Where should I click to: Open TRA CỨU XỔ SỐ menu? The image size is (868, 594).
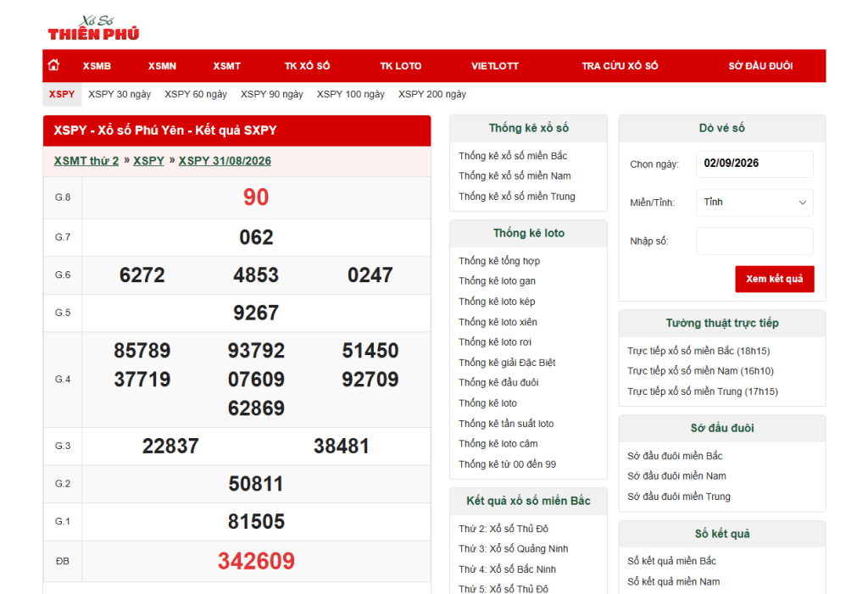click(620, 66)
